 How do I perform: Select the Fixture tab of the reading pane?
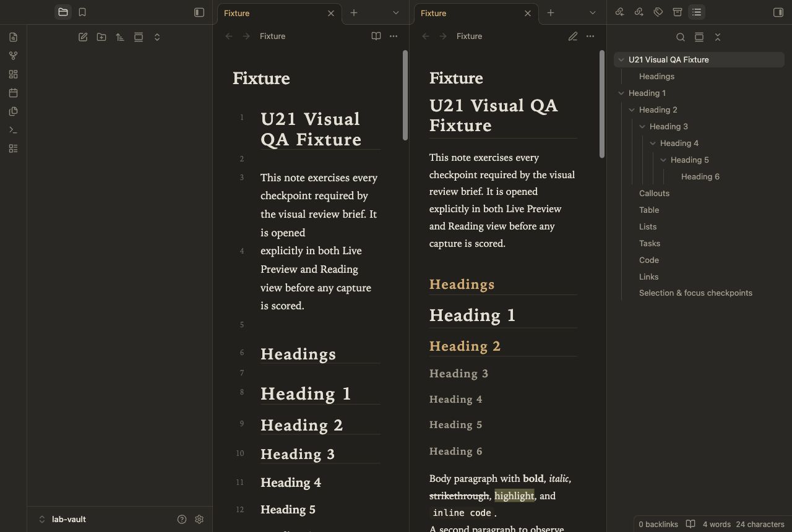coord(476,13)
